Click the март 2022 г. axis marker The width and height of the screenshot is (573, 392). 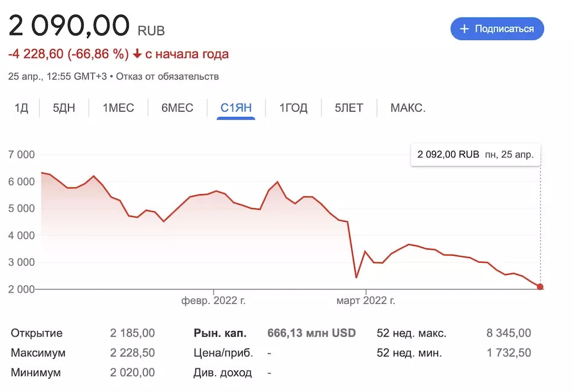tap(366, 301)
